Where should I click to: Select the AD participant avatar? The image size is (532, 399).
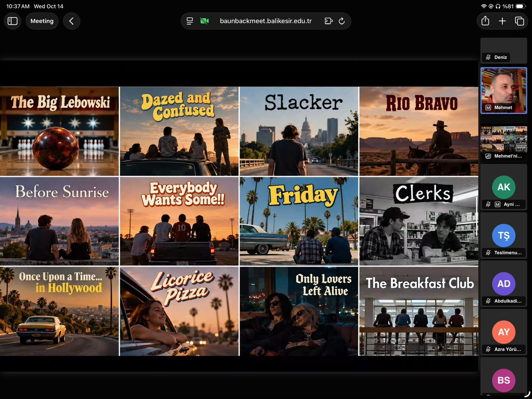pos(504,284)
